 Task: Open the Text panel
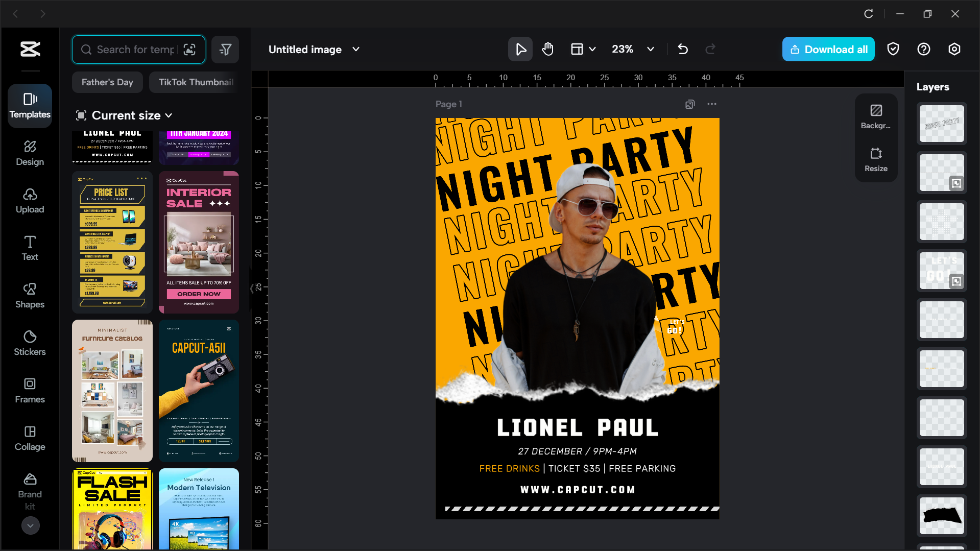click(30, 248)
